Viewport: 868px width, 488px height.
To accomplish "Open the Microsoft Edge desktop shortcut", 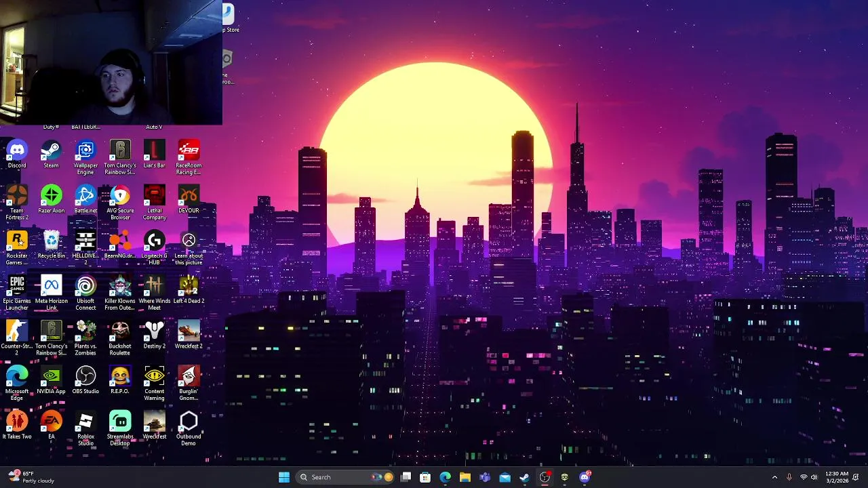I will pos(17,384).
